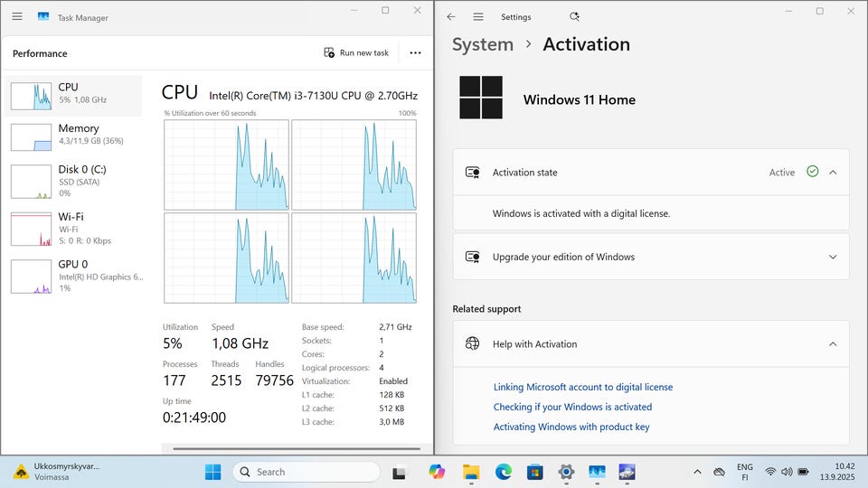Open Task Manager more options ellipsis

tap(415, 52)
